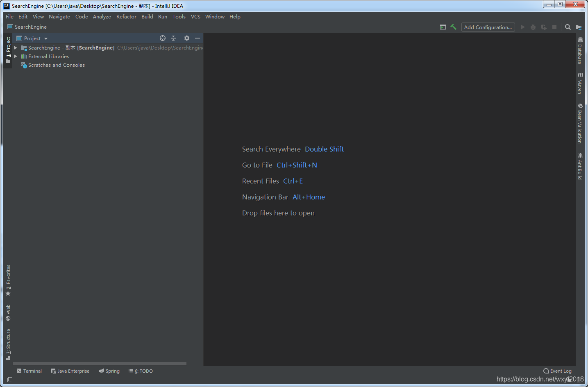Hide the Project panel with minus icon
The image size is (588, 387).
(198, 38)
